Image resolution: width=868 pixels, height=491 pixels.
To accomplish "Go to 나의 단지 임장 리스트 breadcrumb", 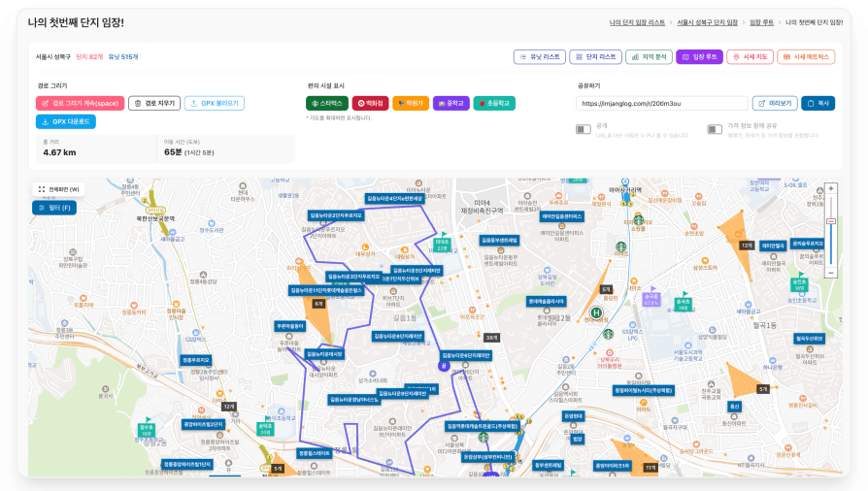I will click(x=637, y=21).
